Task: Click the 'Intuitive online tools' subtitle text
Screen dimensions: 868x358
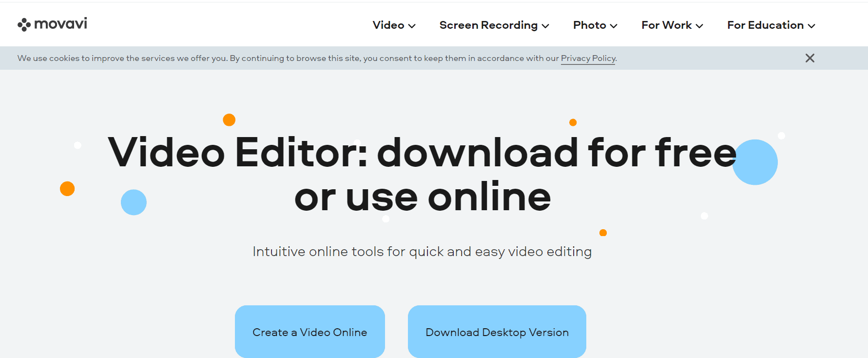Action: [422, 252]
